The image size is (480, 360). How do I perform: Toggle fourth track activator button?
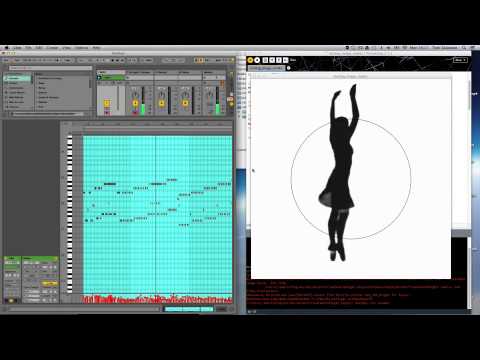[x=185, y=103]
